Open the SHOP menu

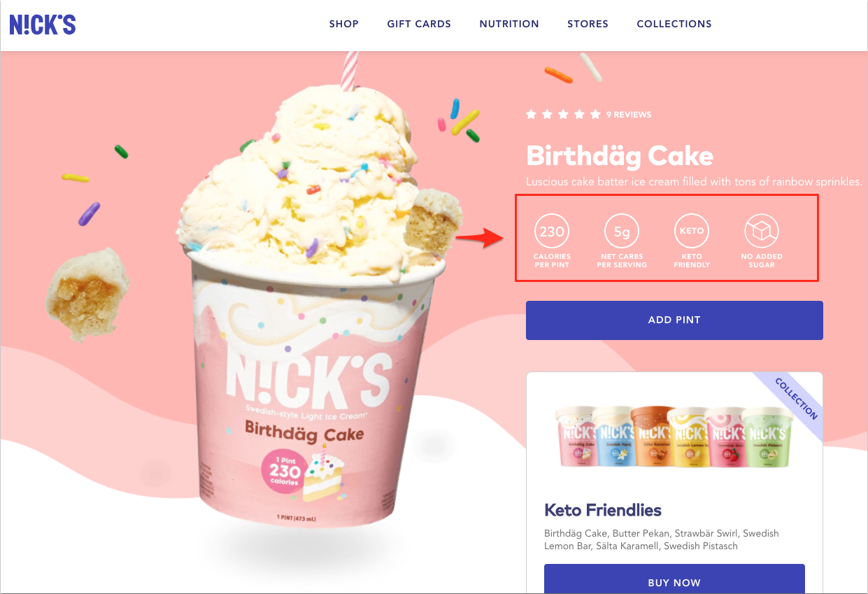pyautogui.click(x=344, y=24)
